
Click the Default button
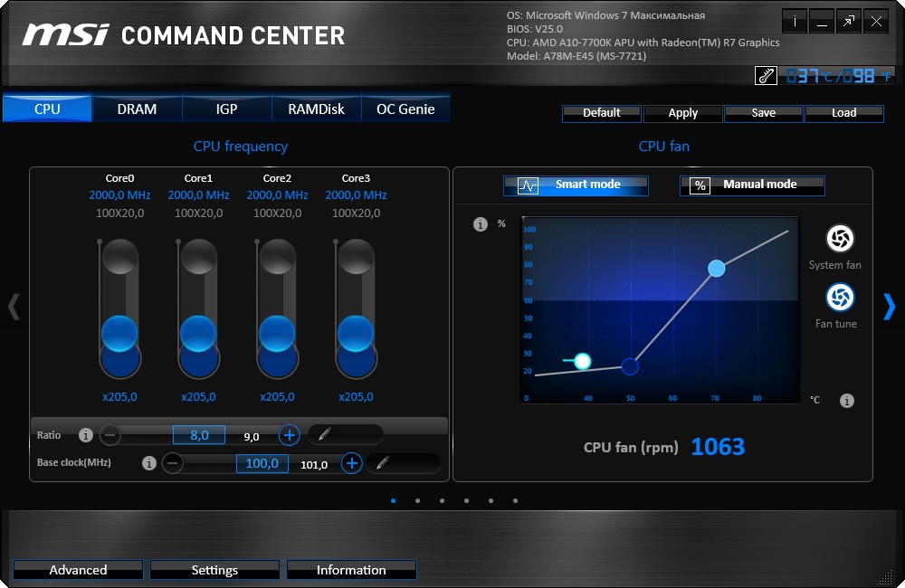(602, 113)
